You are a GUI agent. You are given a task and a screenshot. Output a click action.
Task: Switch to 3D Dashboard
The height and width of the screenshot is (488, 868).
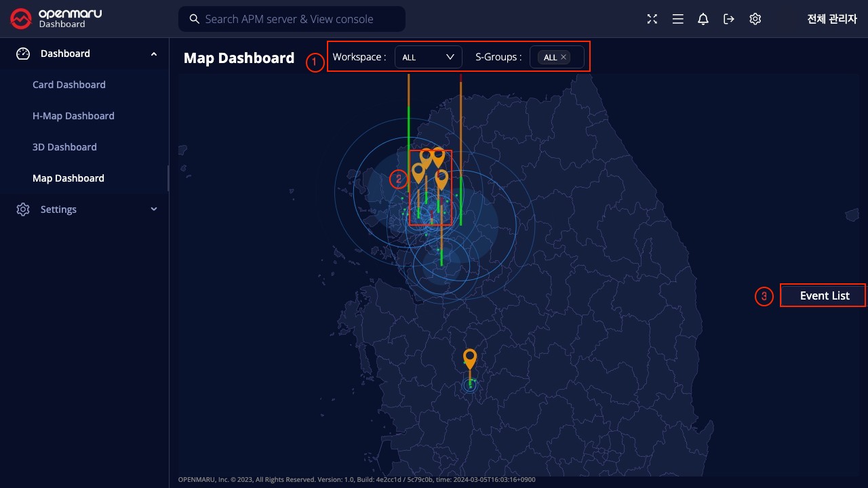click(x=64, y=147)
